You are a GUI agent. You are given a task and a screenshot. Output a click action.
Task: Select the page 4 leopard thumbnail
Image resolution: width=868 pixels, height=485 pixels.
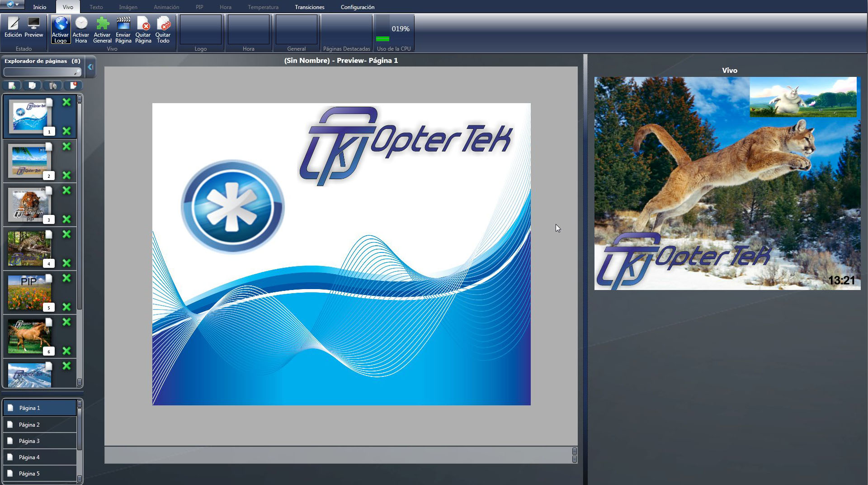pos(29,248)
